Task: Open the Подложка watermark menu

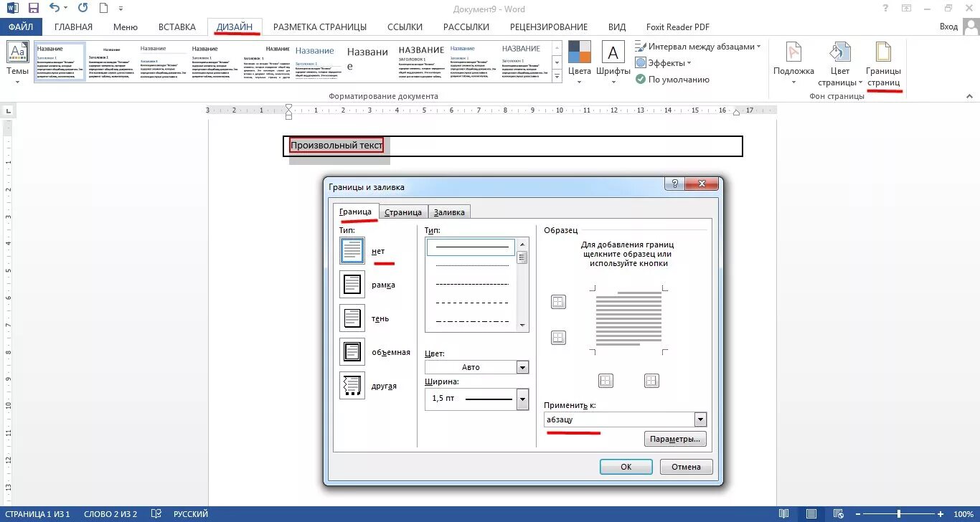Action: tap(793, 63)
